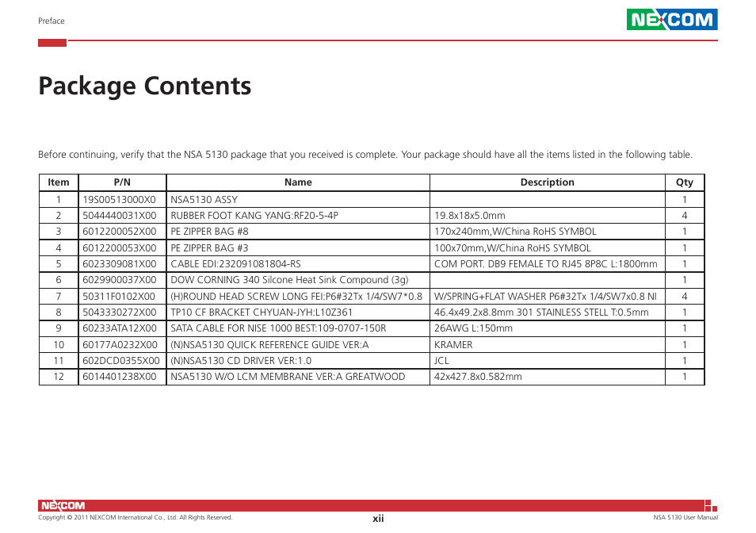Screen dimensions: 756x533
Task: Select the Package Contents heading
Action: click(145, 86)
